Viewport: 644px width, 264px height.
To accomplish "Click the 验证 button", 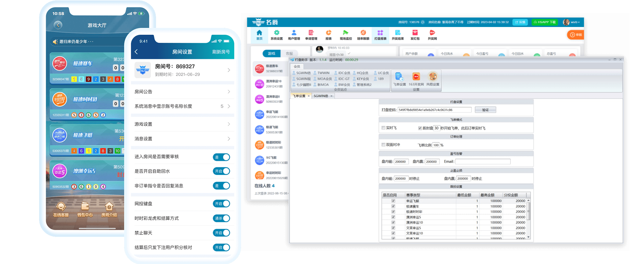I will (x=485, y=110).
